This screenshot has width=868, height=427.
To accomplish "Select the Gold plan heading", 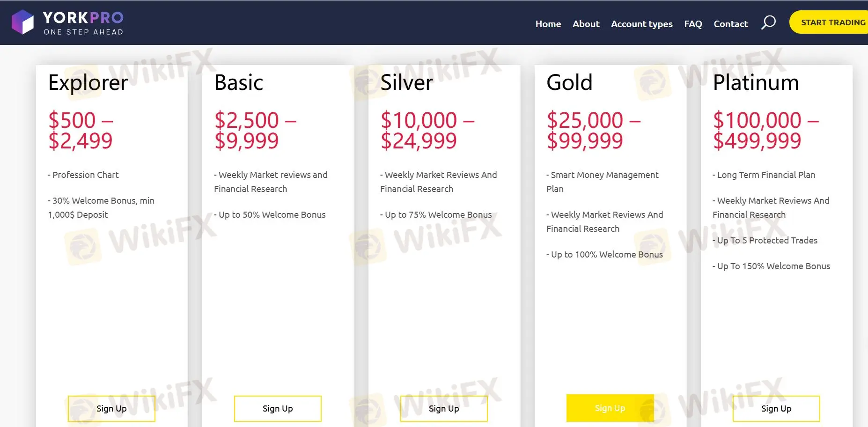I will pos(569,83).
